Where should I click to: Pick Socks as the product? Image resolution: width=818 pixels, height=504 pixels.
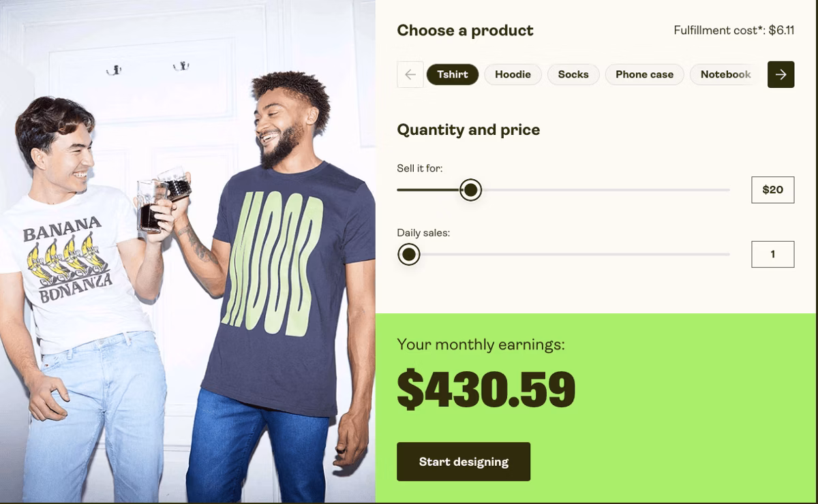[x=573, y=74]
